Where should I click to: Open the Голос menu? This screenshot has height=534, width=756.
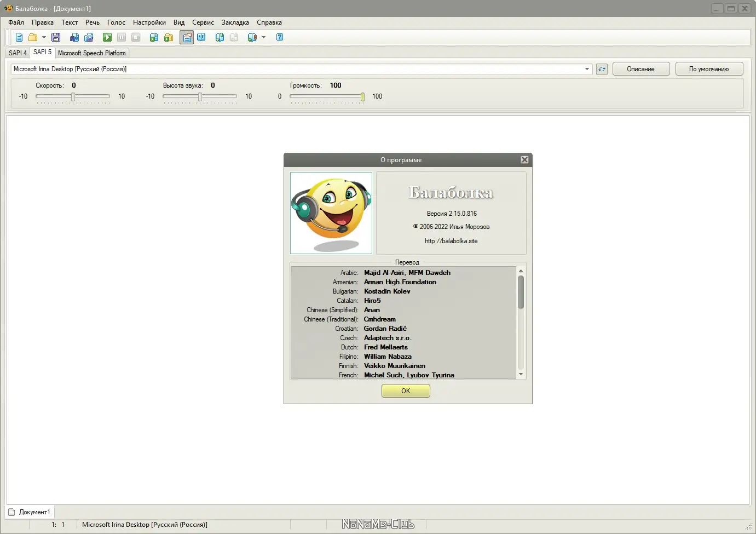(x=116, y=22)
